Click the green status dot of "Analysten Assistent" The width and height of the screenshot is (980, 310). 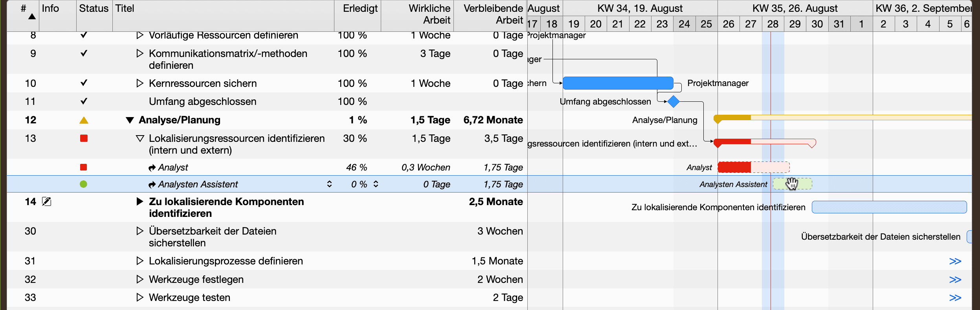click(x=83, y=184)
